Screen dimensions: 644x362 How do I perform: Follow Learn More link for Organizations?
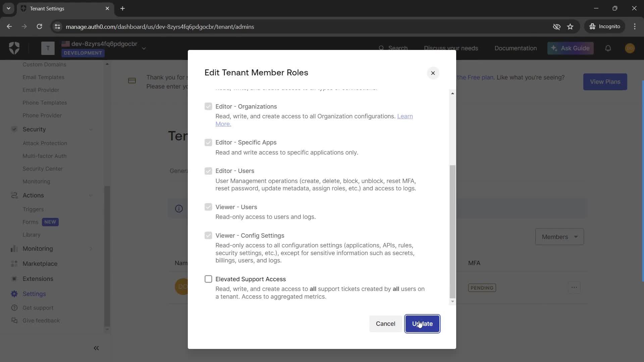pyautogui.click(x=314, y=120)
